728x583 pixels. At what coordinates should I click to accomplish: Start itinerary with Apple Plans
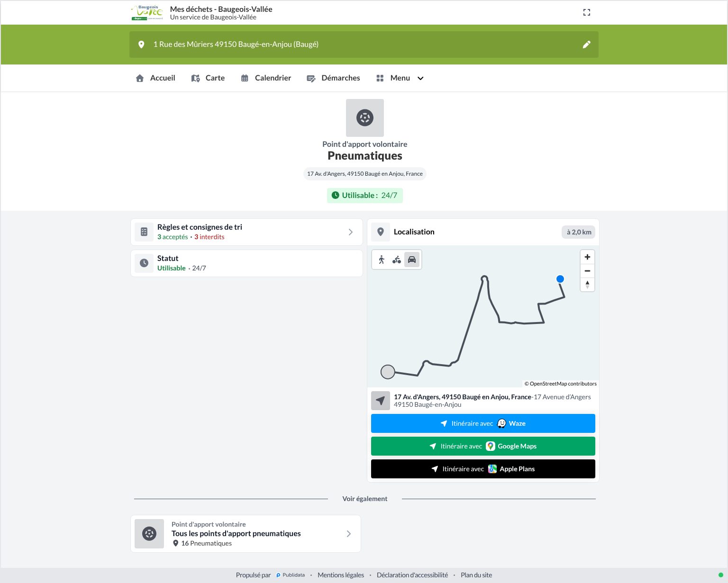click(x=483, y=469)
